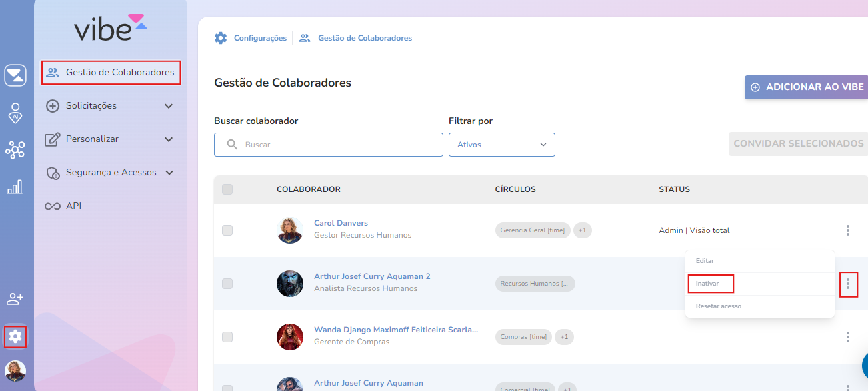Screen dimensions: 868x391
Task: Click the plus icon on Adicionar ao Vibe
Action: click(x=755, y=87)
